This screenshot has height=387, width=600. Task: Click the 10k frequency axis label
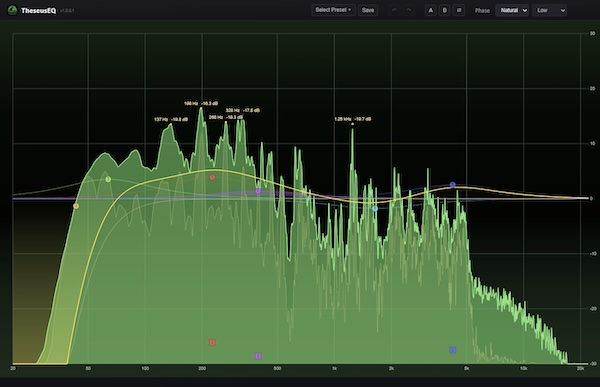pyautogui.click(x=523, y=369)
